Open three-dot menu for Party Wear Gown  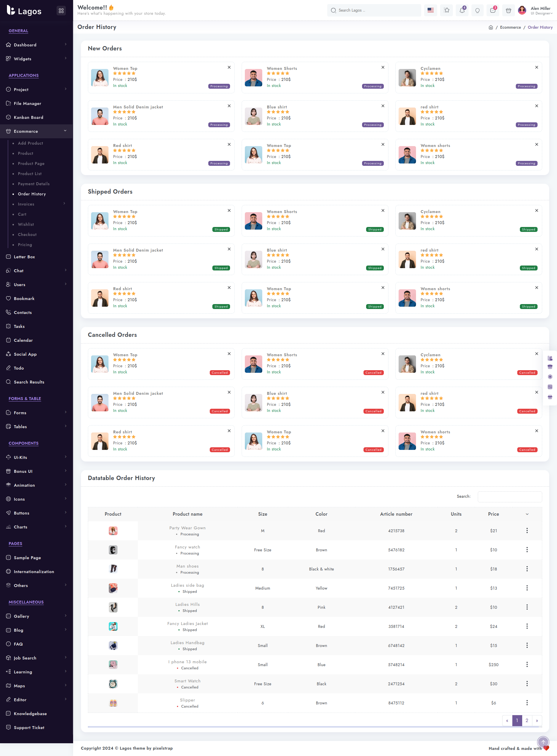click(x=527, y=530)
